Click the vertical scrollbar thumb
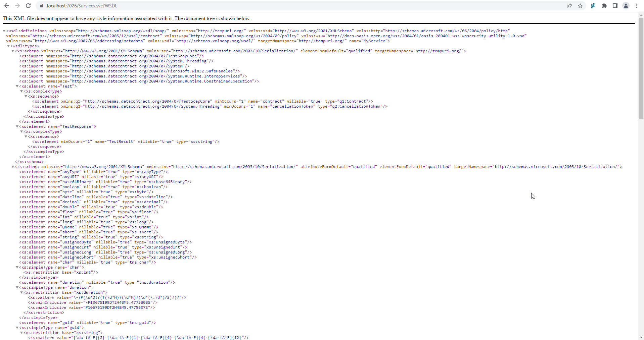The height and width of the screenshot is (340, 644). pyautogui.click(x=641, y=68)
